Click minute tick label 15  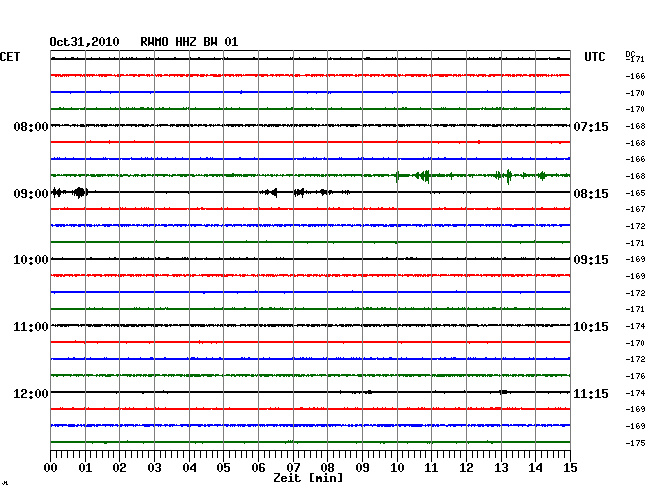pyautogui.click(x=570, y=468)
